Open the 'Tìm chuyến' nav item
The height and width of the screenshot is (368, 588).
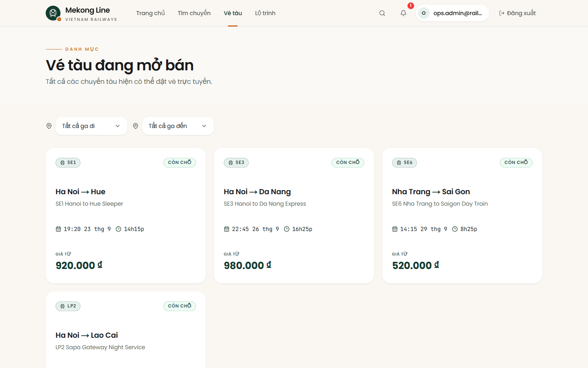click(x=194, y=13)
